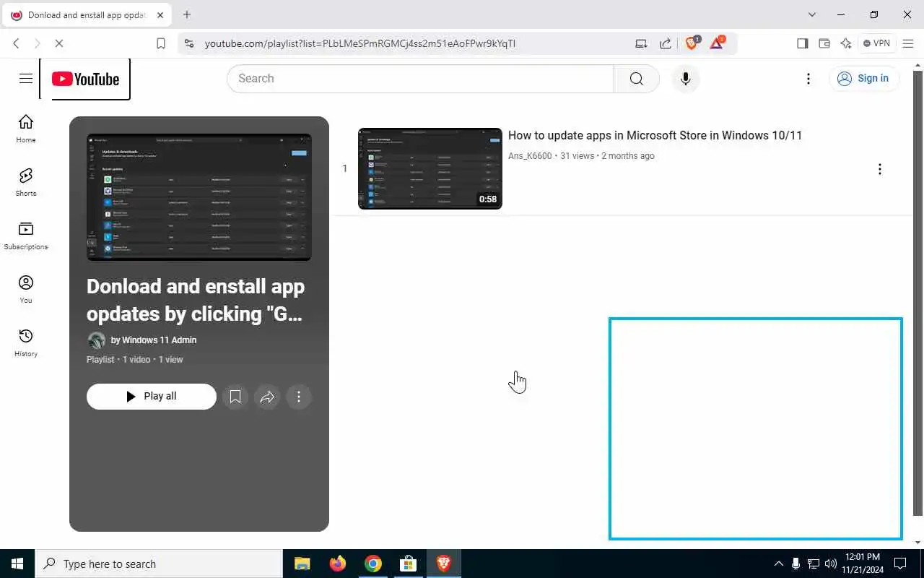
Task: Click the playlist cover thumbnail
Action: click(199, 197)
